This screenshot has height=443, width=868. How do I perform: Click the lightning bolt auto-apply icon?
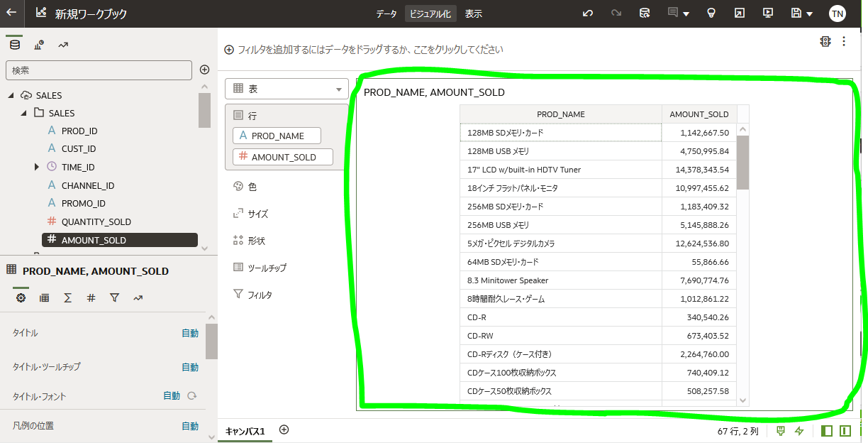point(799,431)
